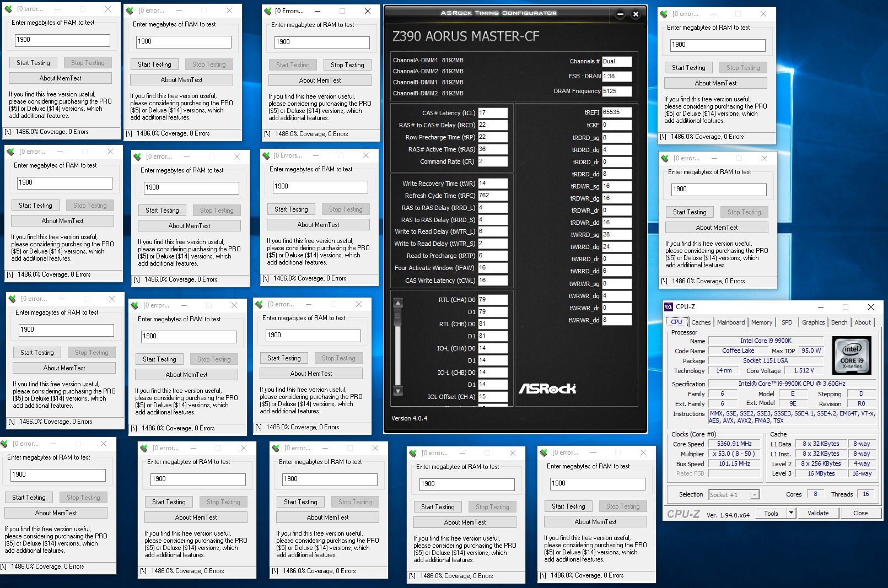Select the Refresh Cycle Time (tRFC) field
This screenshot has width=888, height=588.
[492, 196]
